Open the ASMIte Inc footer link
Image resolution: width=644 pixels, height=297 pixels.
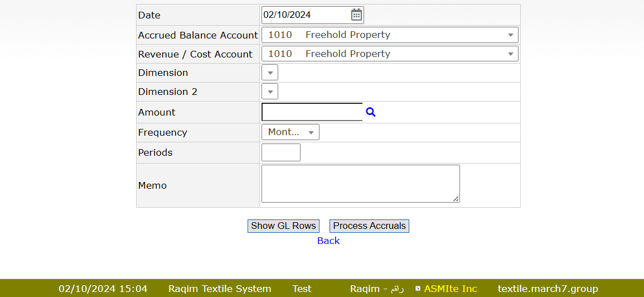pos(451,289)
